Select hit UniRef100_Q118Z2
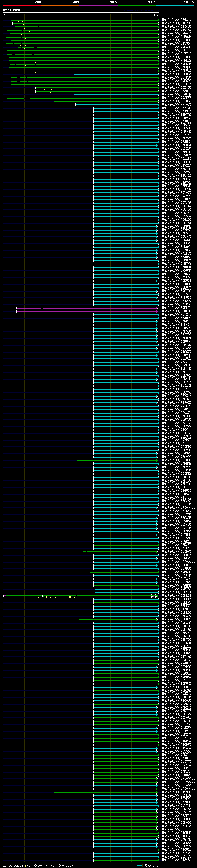This screenshot has width=197, height=868. (177, 358)
